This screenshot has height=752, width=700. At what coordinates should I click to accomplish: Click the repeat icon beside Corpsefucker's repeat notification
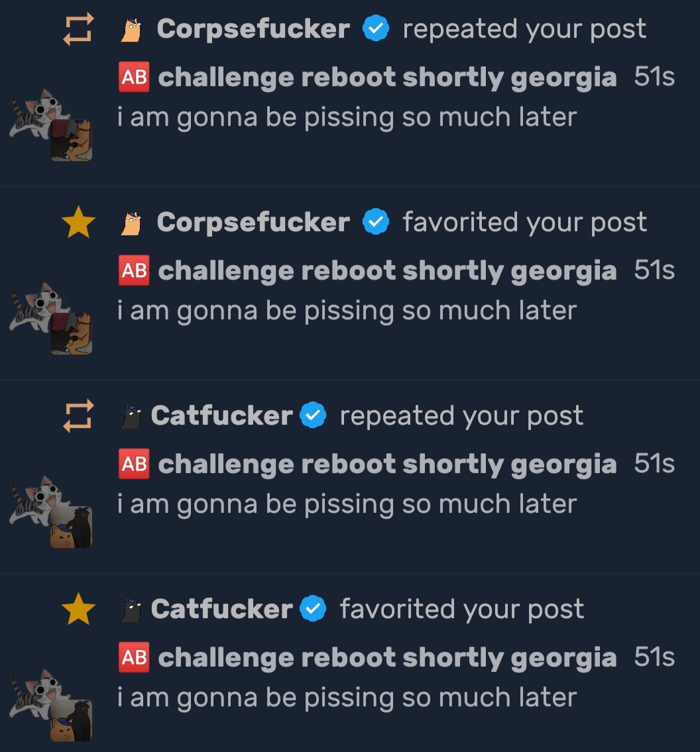tap(78, 30)
